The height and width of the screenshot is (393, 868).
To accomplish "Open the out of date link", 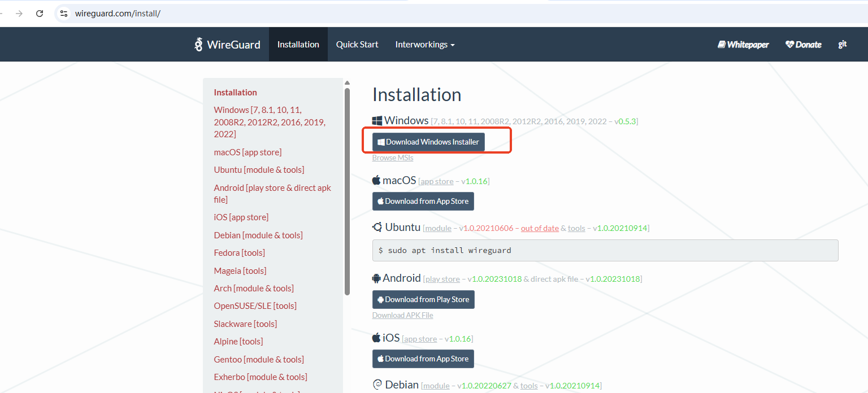I will (540, 229).
